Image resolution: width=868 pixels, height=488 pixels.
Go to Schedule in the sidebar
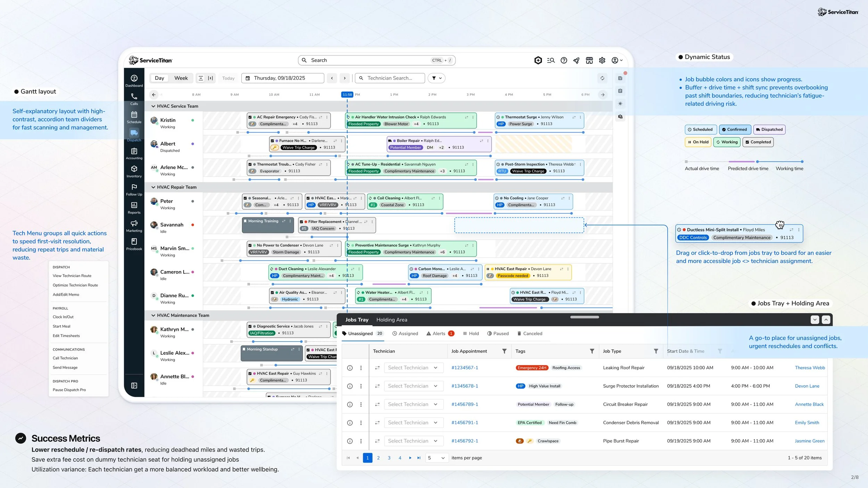coord(134,117)
